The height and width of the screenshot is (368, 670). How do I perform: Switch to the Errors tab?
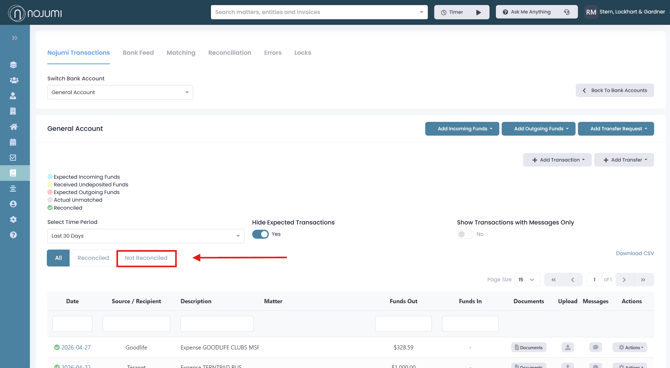(x=273, y=53)
